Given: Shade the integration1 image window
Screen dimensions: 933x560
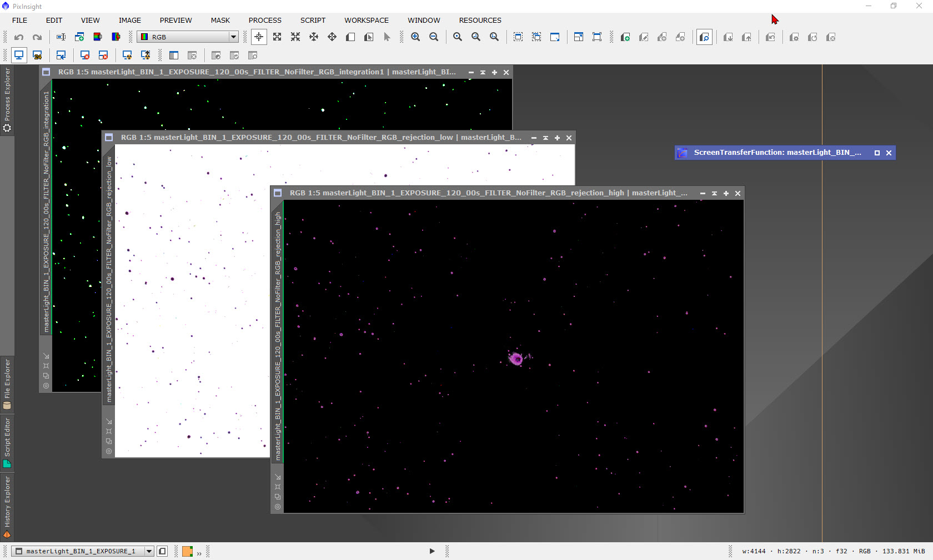Looking at the screenshot, I should pos(483,72).
